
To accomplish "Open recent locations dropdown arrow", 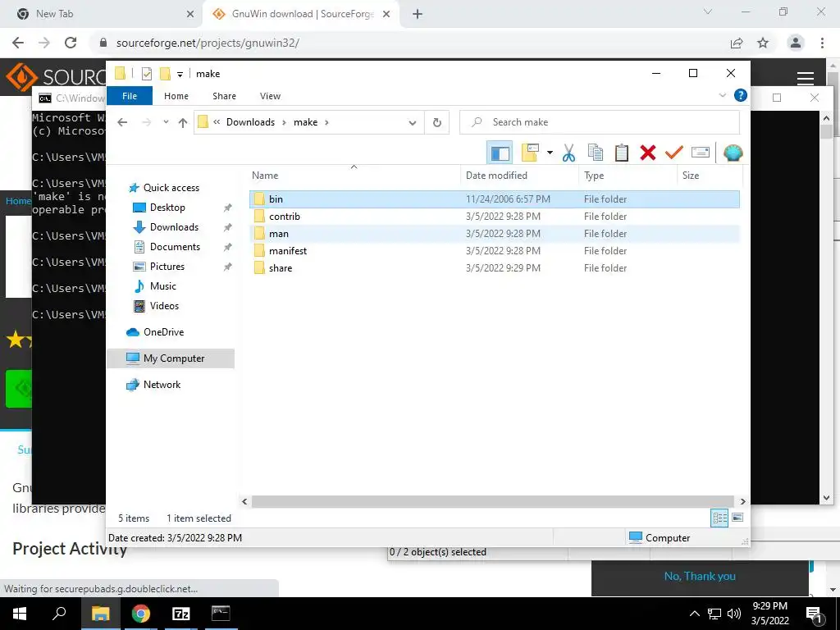I will click(166, 122).
